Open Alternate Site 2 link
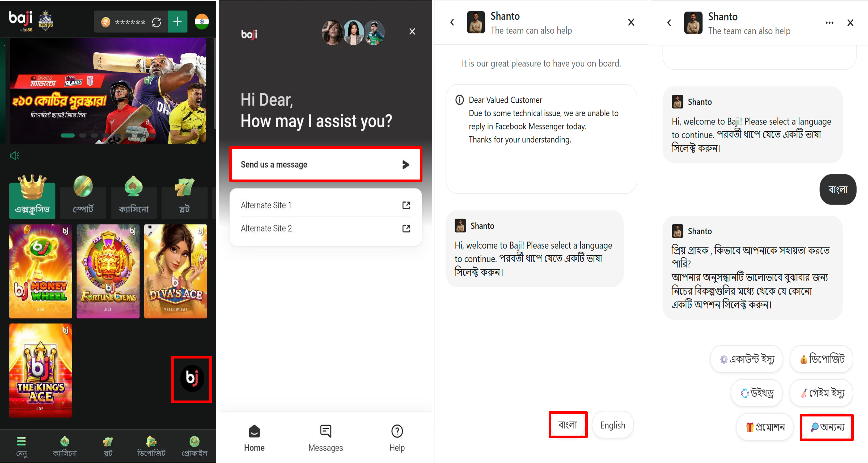The height and width of the screenshot is (463, 868). pyautogui.click(x=325, y=228)
